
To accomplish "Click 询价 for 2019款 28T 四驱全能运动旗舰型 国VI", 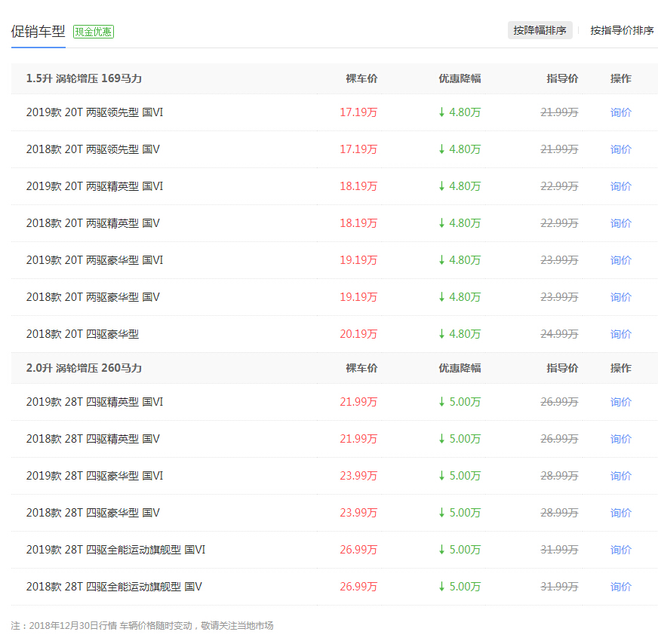I will (x=621, y=549).
